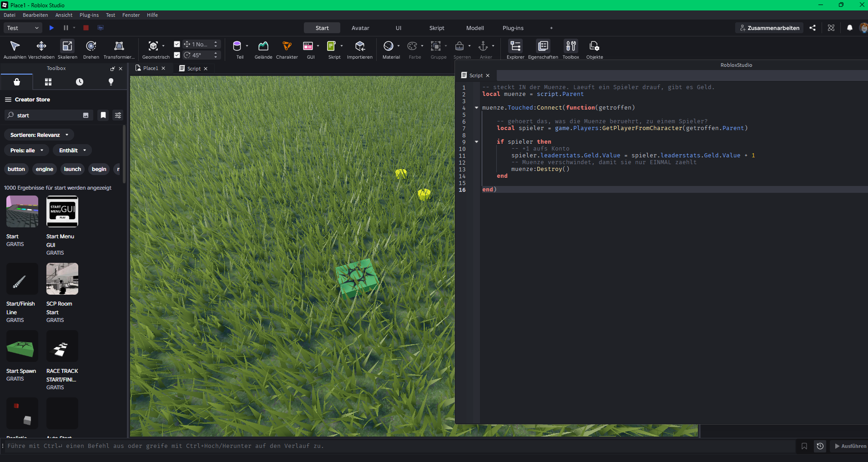868x462 pixels.
Task: Open notifications bell
Action: point(850,28)
